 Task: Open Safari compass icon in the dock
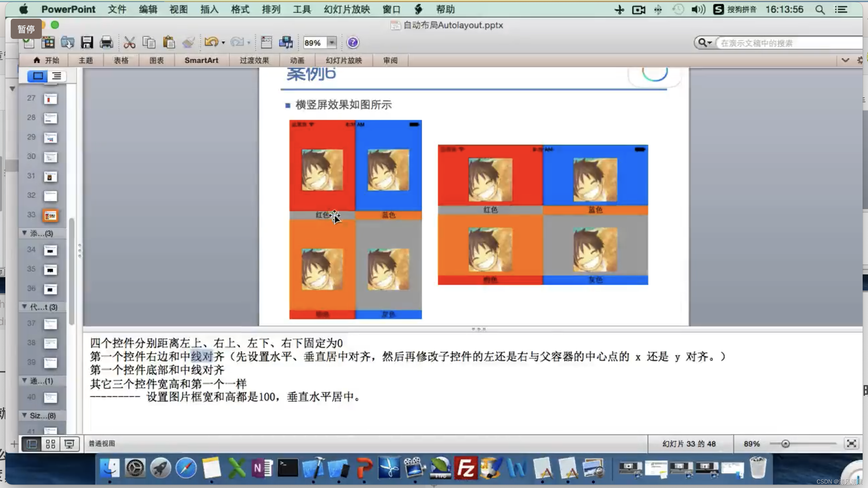pyautogui.click(x=186, y=468)
